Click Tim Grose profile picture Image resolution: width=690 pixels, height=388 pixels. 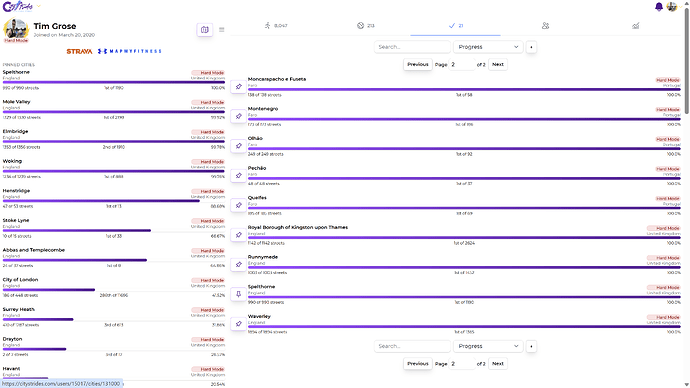pos(16,29)
